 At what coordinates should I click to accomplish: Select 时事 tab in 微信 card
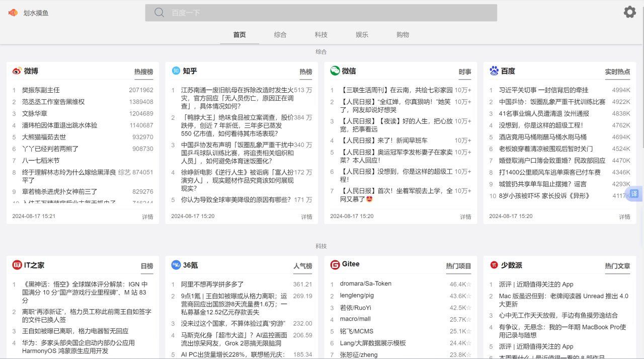coord(465,72)
